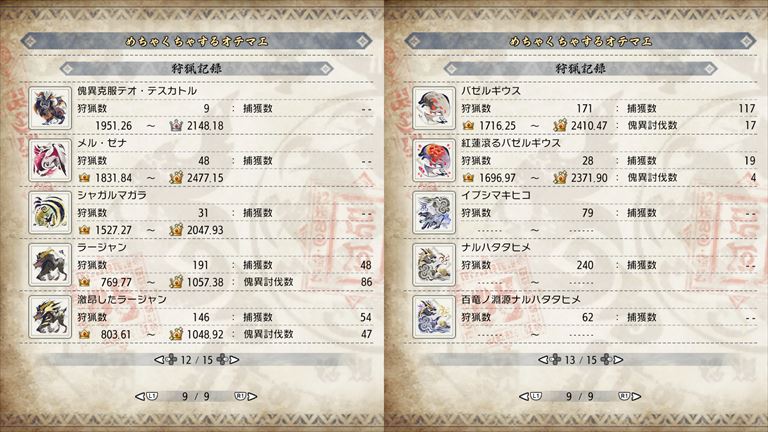Select the ナルハタタヒメ monster icon
This screenshot has width=768, height=432.
pyautogui.click(x=434, y=264)
